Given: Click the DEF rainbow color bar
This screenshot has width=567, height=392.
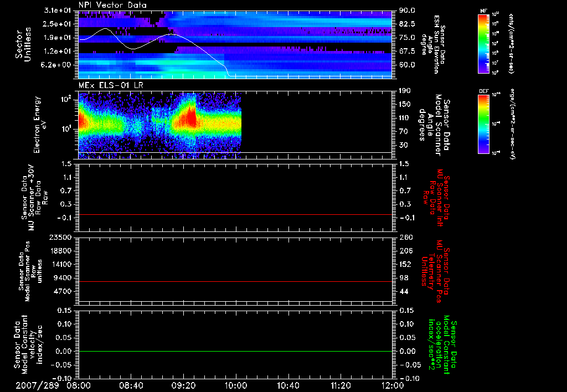Looking at the screenshot, I should point(484,124).
